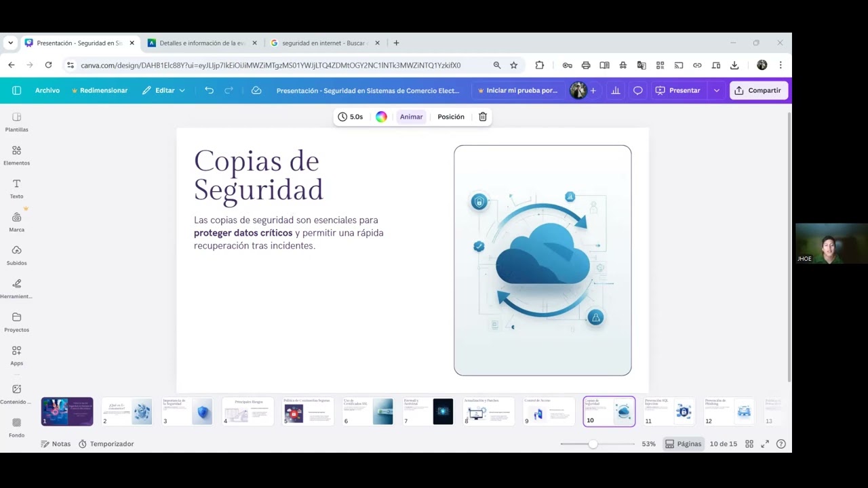Image resolution: width=868 pixels, height=488 pixels.
Task: Select slide 9 Control de Acceso thumbnail
Action: click(x=548, y=411)
